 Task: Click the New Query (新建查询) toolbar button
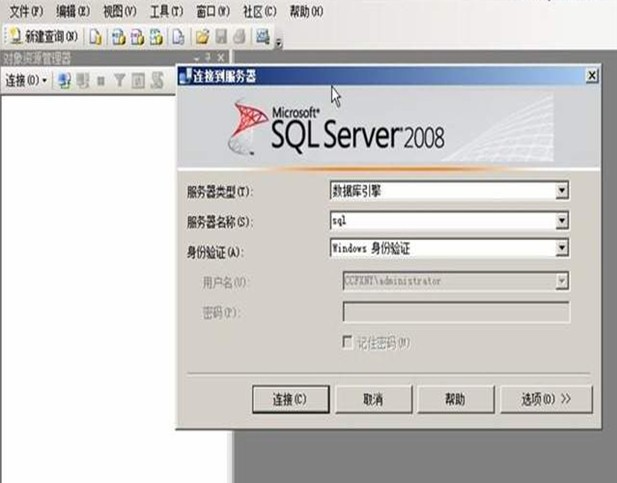[x=43, y=36]
